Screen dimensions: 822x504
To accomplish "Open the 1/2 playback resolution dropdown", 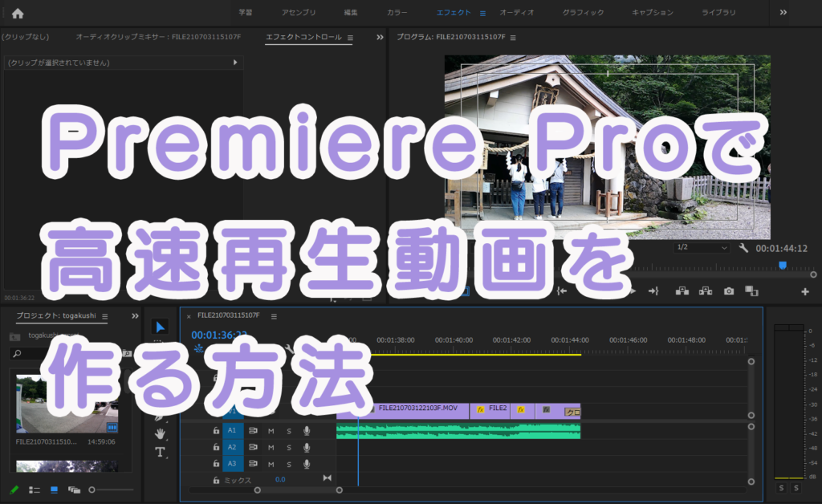I will [x=702, y=247].
